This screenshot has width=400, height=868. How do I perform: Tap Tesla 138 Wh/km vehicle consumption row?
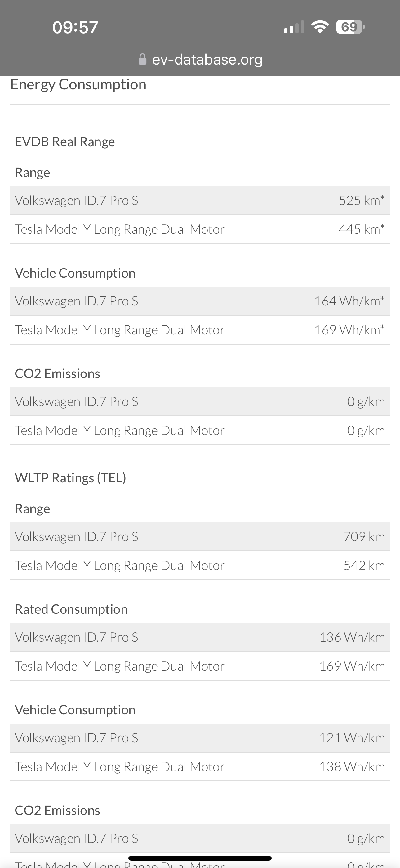[200, 766]
